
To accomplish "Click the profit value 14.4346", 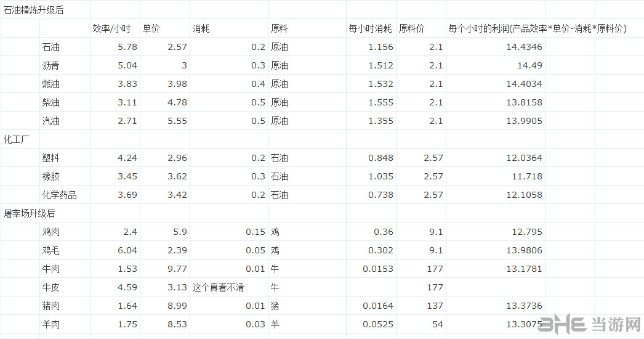I will pos(524,47).
